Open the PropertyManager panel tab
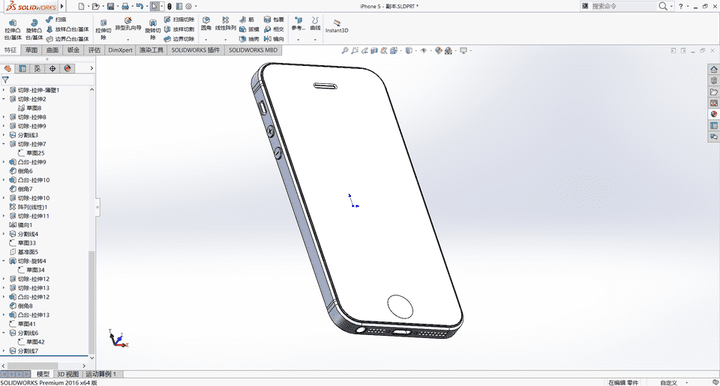Viewport: 720px width, 386px height. coord(22,68)
